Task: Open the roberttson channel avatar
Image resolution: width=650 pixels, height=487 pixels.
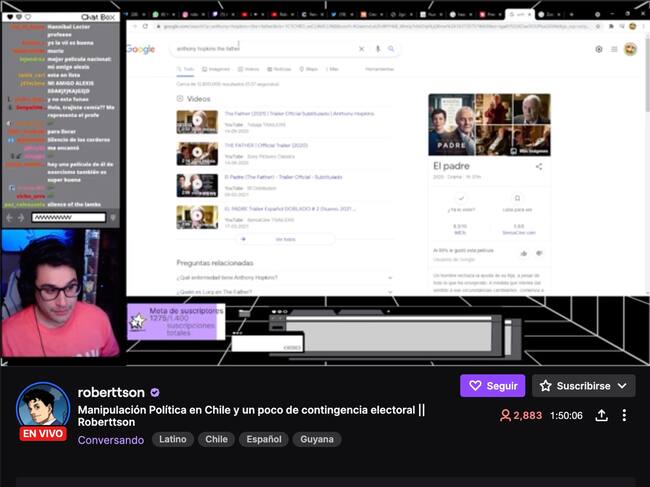Action: point(43,407)
